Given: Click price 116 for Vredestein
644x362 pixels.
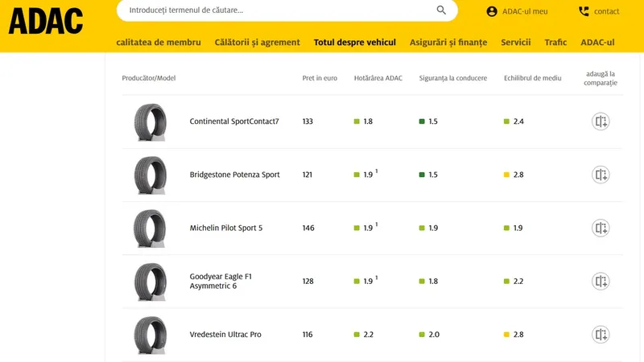Looking at the screenshot, I should 308,335.
